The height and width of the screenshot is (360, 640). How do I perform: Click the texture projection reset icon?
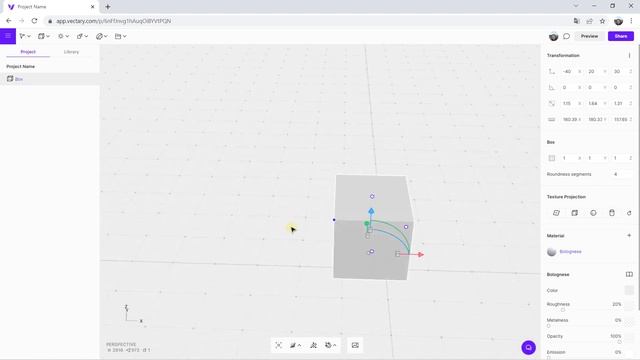[x=629, y=213]
